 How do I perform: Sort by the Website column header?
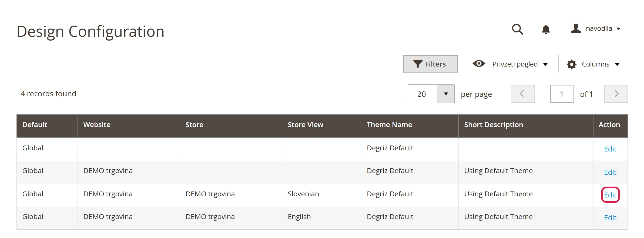129,126
